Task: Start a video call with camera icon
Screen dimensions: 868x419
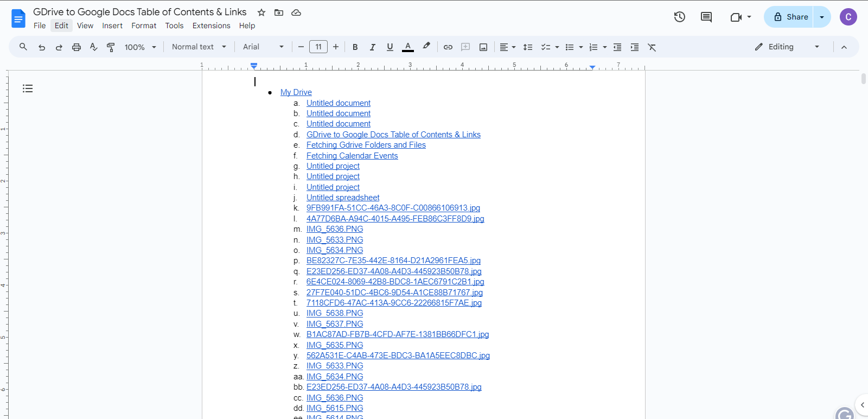Action: coord(736,17)
